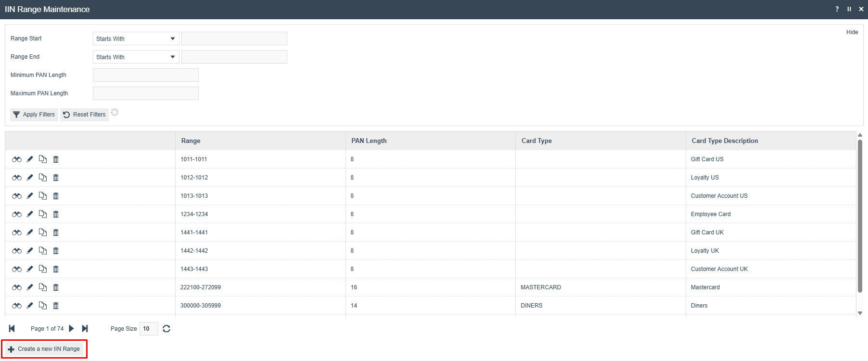Go to the first page
Viewport: 868px width, 361px height.
(12, 329)
